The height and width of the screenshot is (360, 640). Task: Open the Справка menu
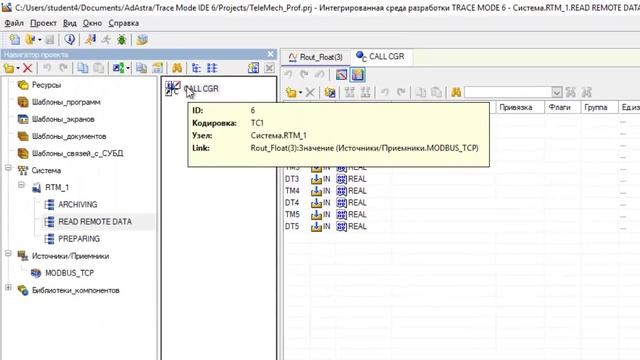(124, 23)
